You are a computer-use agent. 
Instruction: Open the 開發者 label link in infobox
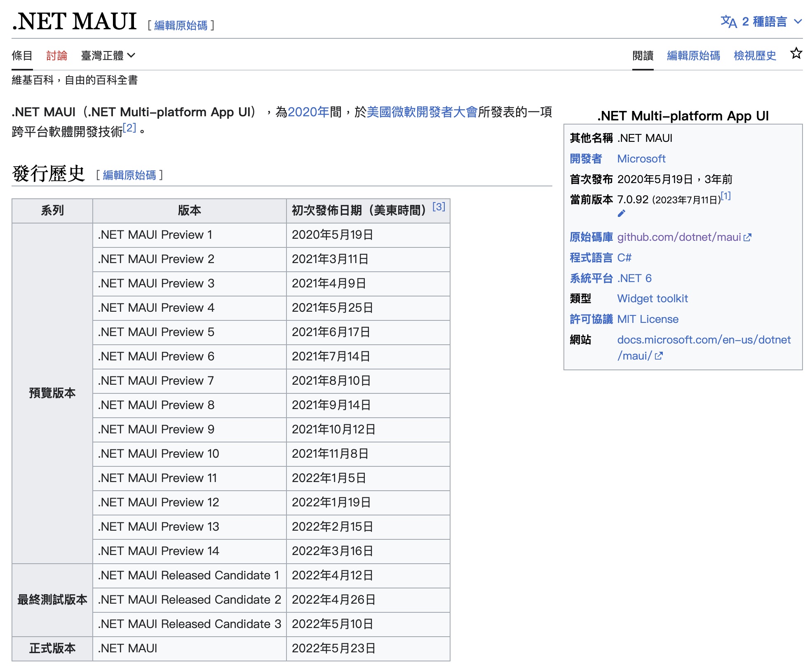[x=586, y=159]
